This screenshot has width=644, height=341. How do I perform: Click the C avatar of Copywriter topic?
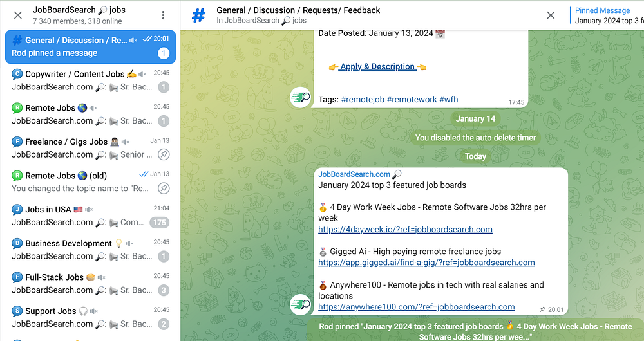click(x=17, y=74)
